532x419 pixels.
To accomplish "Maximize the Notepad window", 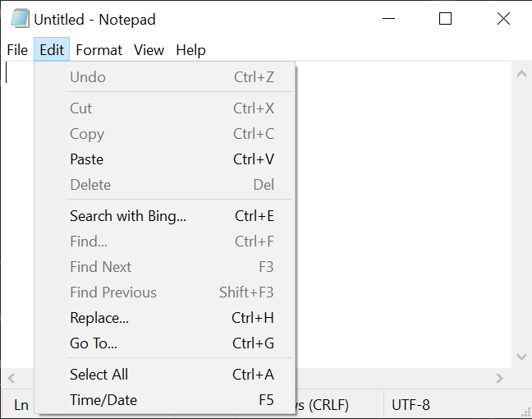I will [445, 19].
